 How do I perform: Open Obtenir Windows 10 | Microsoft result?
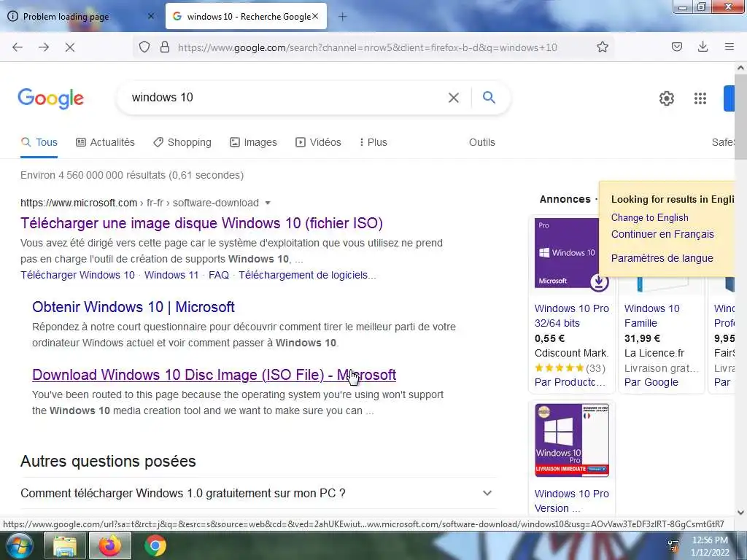tap(133, 307)
